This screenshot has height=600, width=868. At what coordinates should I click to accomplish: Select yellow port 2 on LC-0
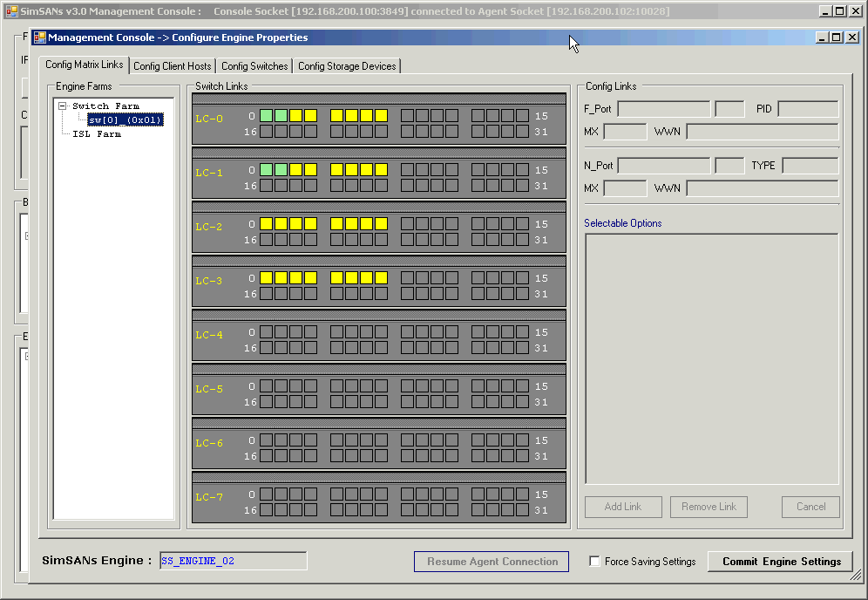pos(296,116)
